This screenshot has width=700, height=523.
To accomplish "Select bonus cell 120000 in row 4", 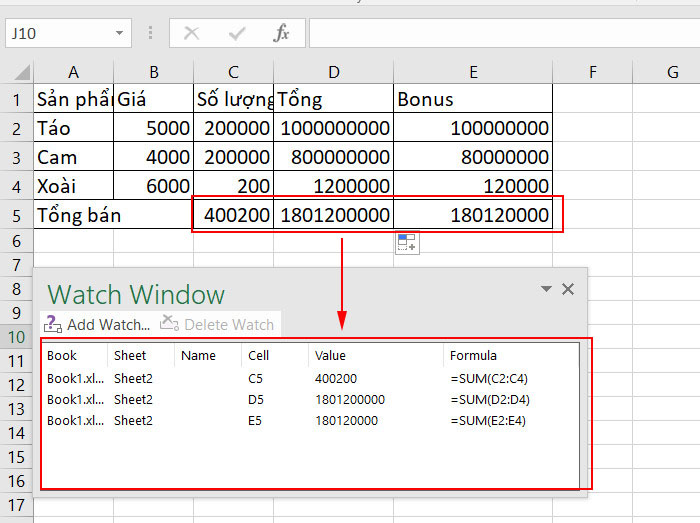I will click(x=473, y=186).
